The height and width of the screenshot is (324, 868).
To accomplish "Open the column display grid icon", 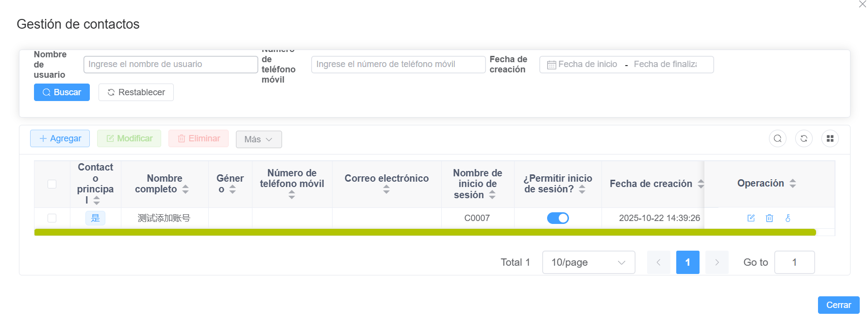I will click(830, 139).
